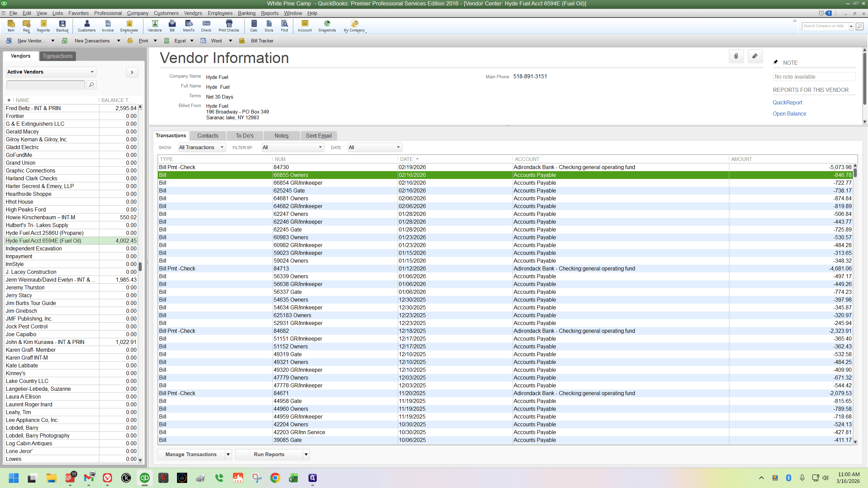The width and height of the screenshot is (868, 488).
Task: Edit vendor with the pencil icon
Action: tap(755, 56)
